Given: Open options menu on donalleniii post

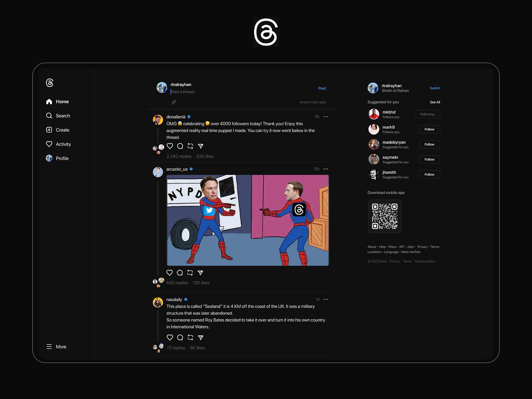Looking at the screenshot, I should [326, 117].
